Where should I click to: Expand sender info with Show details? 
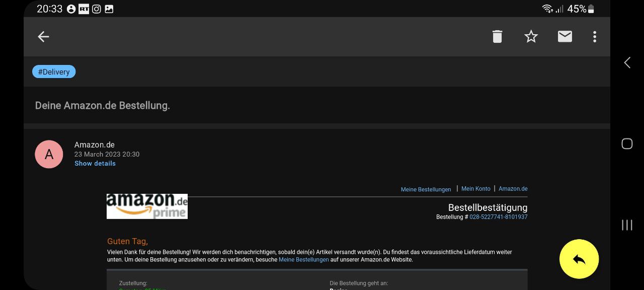[95, 164]
